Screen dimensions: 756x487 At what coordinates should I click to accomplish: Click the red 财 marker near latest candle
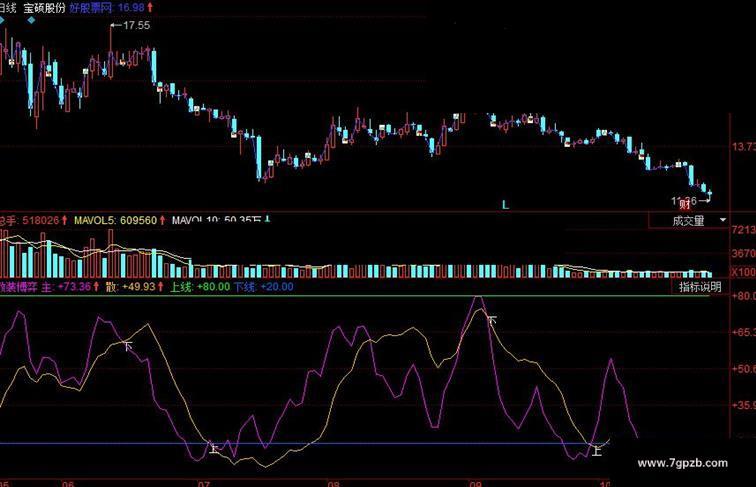[x=685, y=204]
